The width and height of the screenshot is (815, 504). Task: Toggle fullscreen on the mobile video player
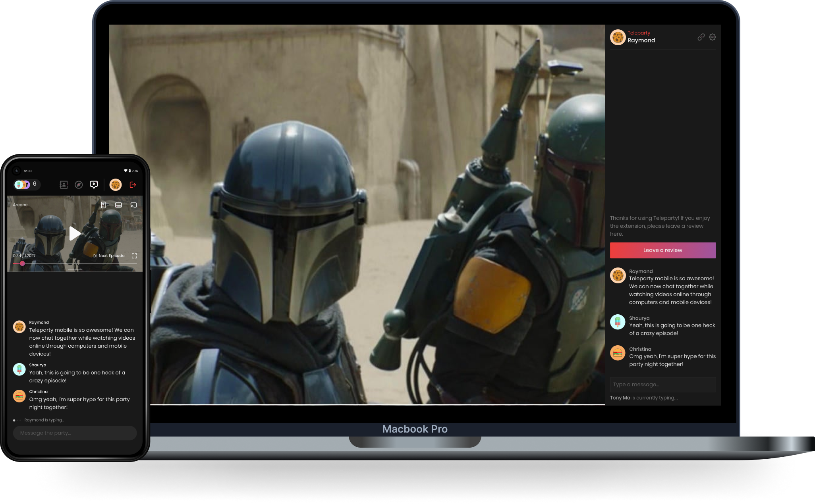(x=134, y=256)
